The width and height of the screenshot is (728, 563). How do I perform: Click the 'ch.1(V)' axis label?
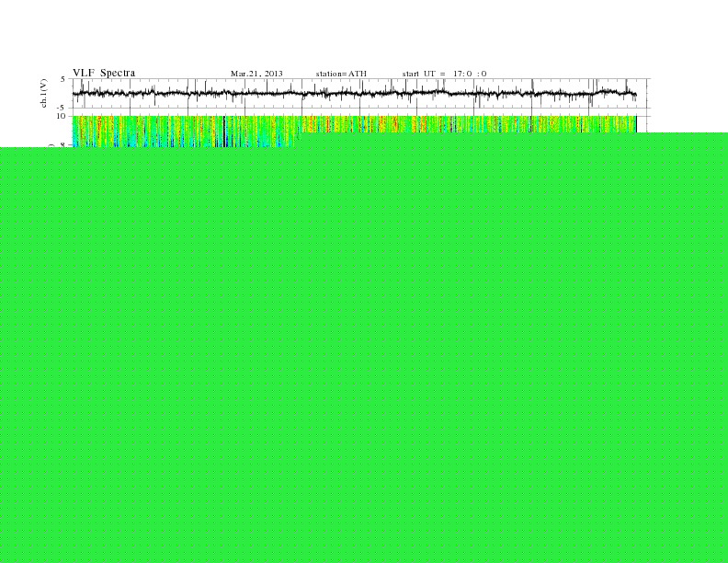pyautogui.click(x=44, y=93)
